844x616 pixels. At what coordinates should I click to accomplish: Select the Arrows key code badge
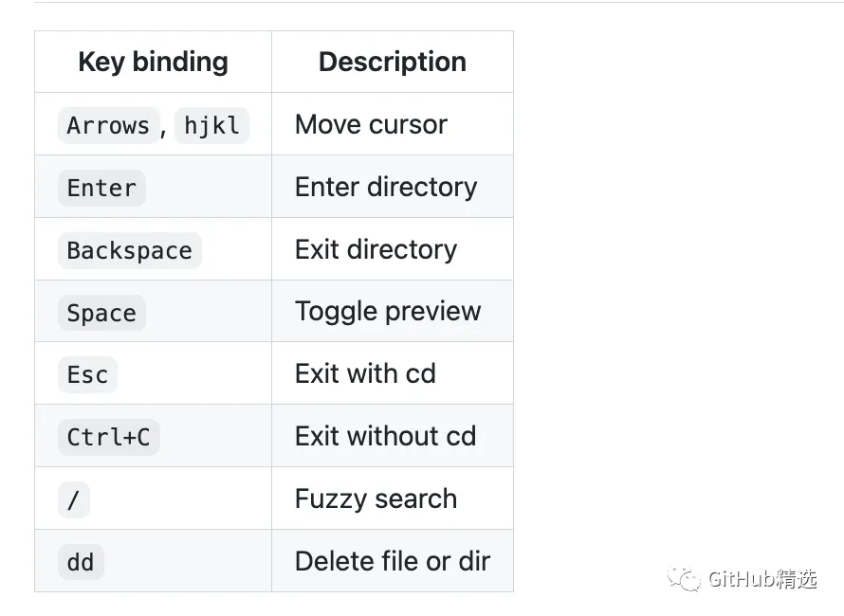click(x=108, y=125)
